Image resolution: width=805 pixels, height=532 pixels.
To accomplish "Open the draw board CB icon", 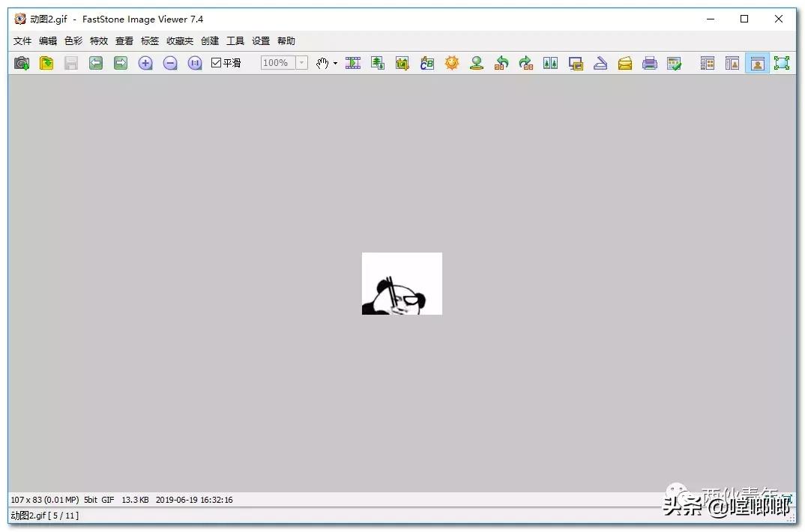I will click(x=426, y=63).
